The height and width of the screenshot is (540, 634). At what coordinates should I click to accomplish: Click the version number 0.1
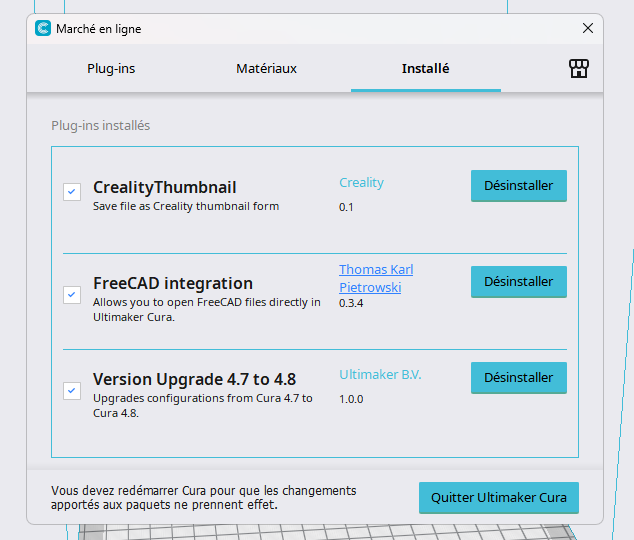click(x=346, y=207)
